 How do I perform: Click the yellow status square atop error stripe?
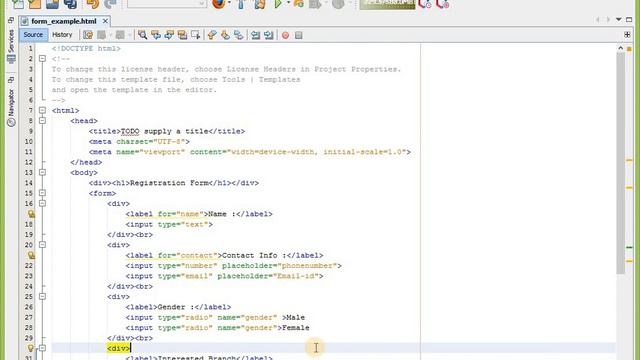tap(629, 49)
